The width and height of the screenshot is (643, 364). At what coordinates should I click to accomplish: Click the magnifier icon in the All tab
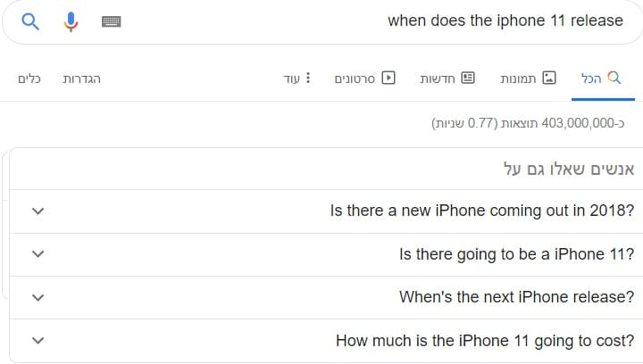coord(614,78)
